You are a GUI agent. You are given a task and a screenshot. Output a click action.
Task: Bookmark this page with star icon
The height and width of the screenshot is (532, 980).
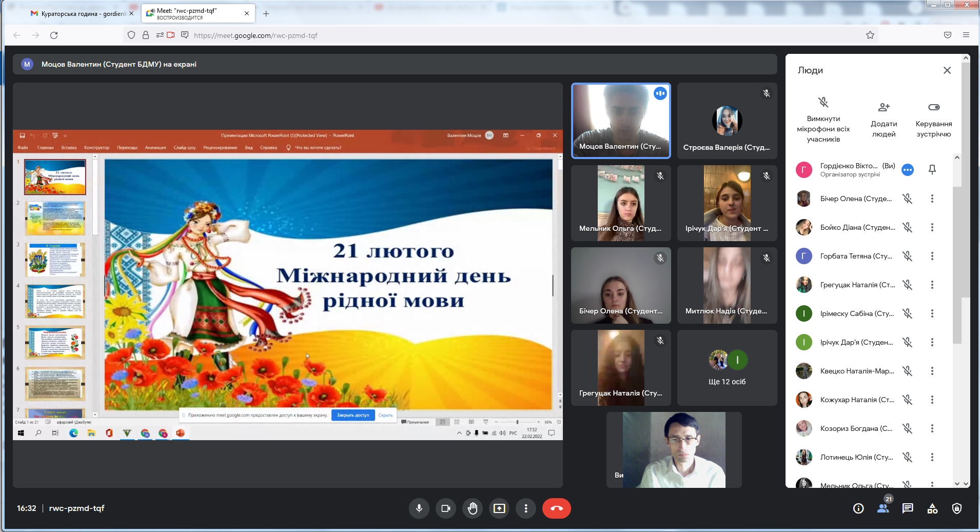pyautogui.click(x=870, y=35)
